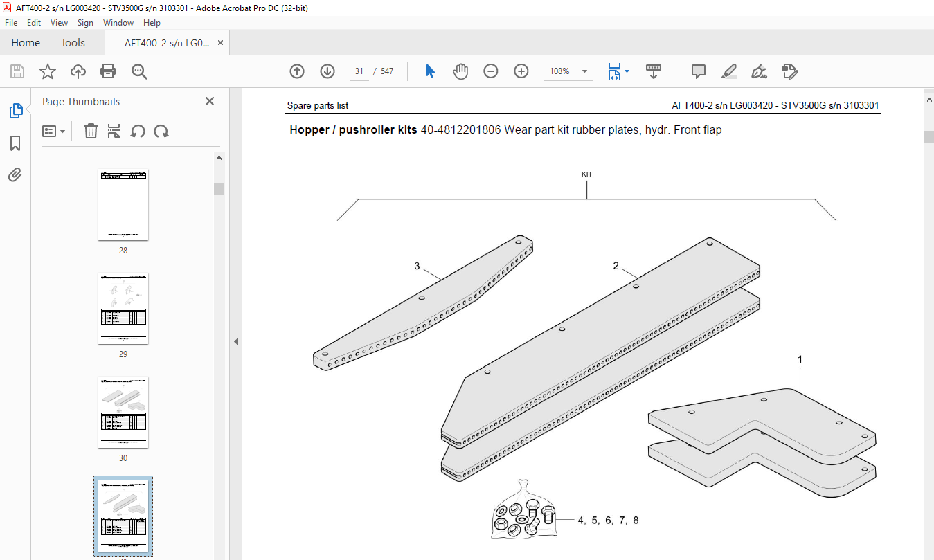This screenshot has height=560, width=934.
Task: Click the sign document pen icon
Action: [759, 71]
